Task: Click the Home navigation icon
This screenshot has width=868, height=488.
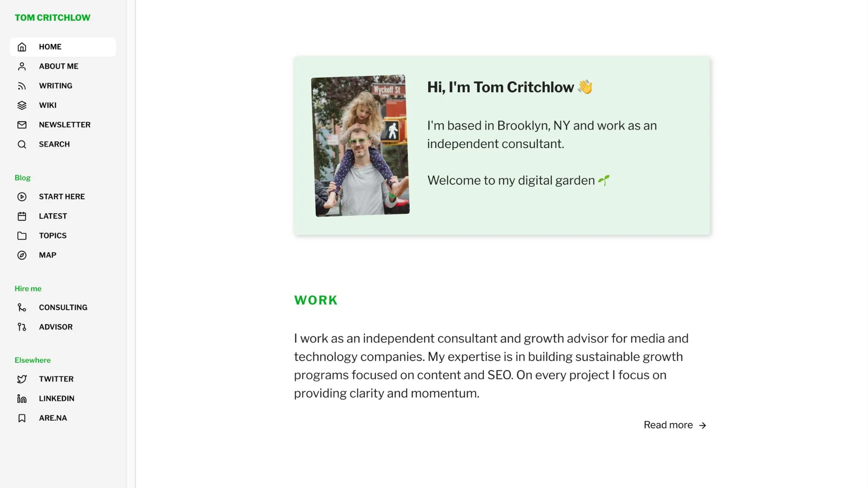Action: point(22,47)
